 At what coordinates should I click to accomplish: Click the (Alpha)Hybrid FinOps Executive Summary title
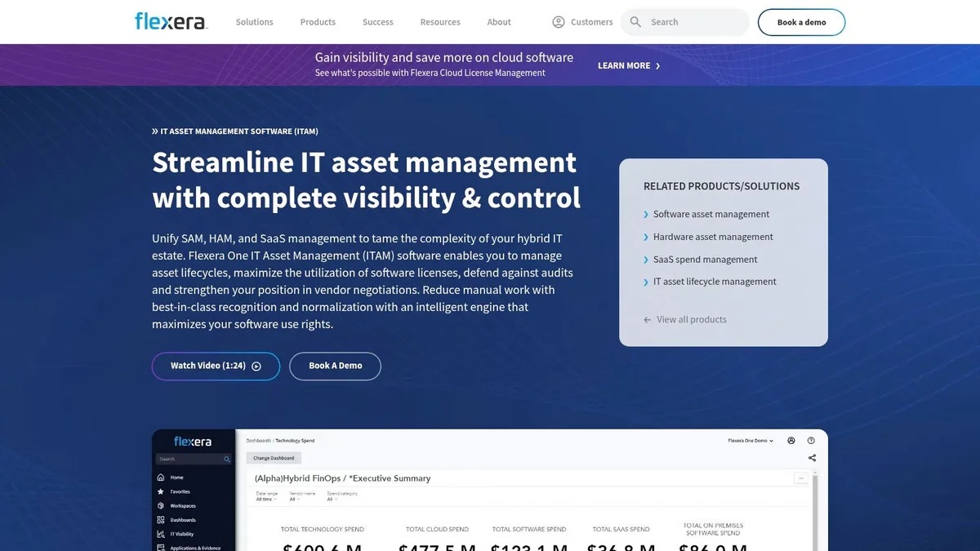point(342,478)
